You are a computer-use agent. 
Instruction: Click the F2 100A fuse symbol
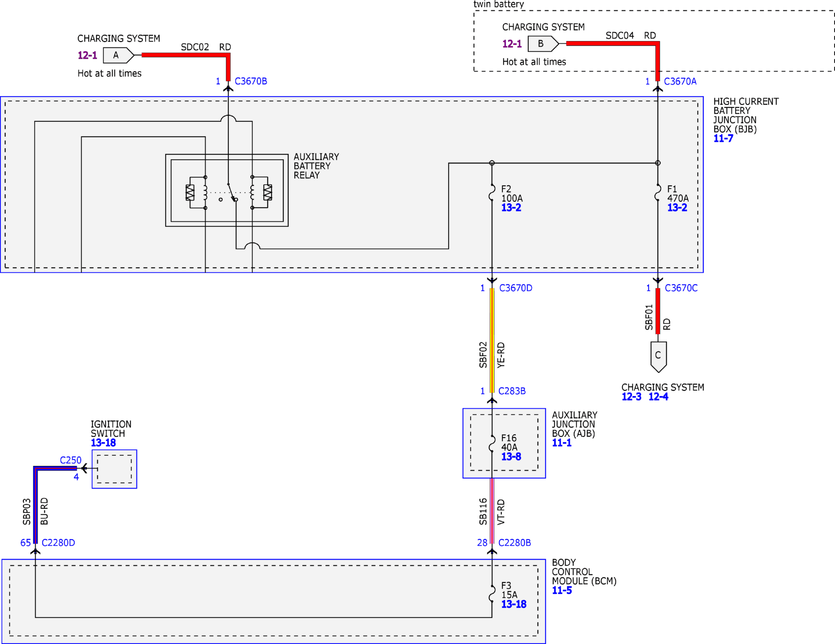pyautogui.click(x=492, y=192)
